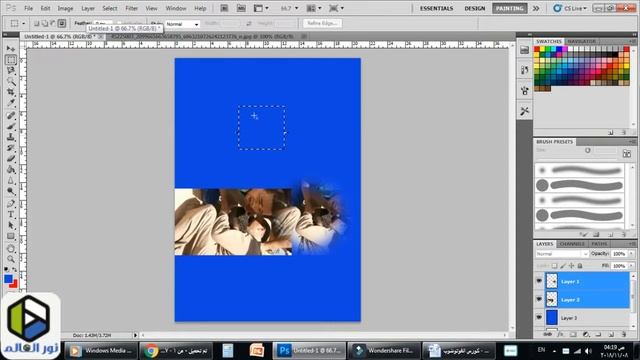Image resolution: width=640 pixels, height=360 pixels.
Task: Select the Hand tool
Action: pos(11,248)
